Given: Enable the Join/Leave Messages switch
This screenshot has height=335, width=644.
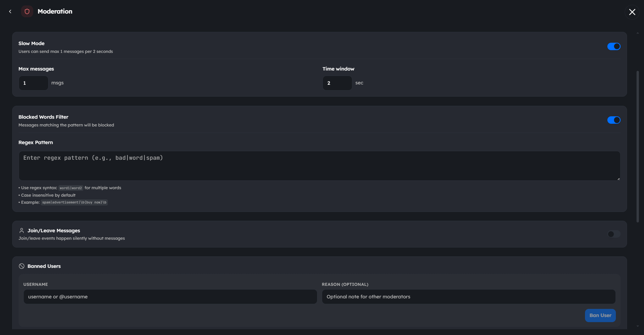Looking at the screenshot, I should coord(613,234).
